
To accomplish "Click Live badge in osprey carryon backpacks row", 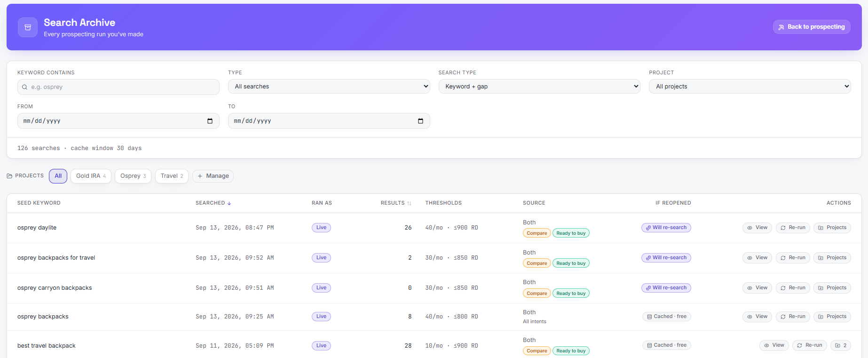I will pyautogui.click(x=321, y=288).
